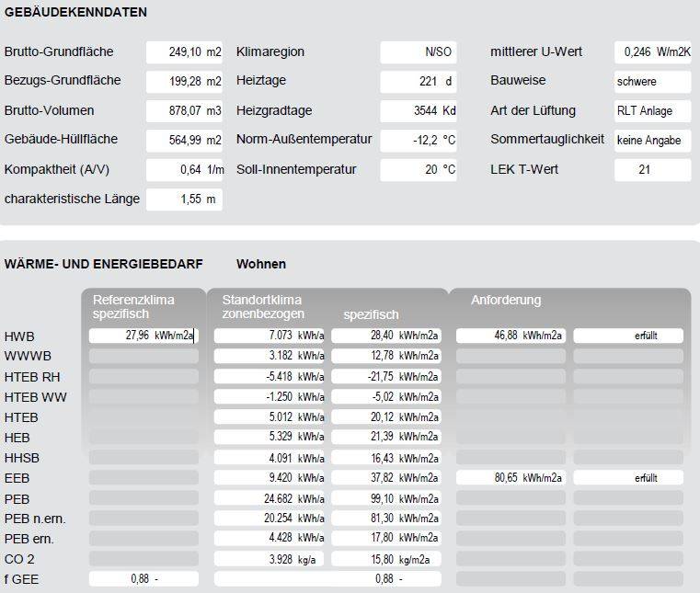Select the Heiztage value 221 d
This screenshot has width=700, height=593.
point(419,81)
